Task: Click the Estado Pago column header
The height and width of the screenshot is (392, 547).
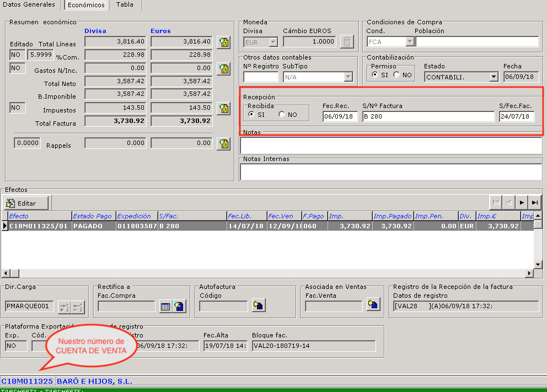Action: point(93,216)
